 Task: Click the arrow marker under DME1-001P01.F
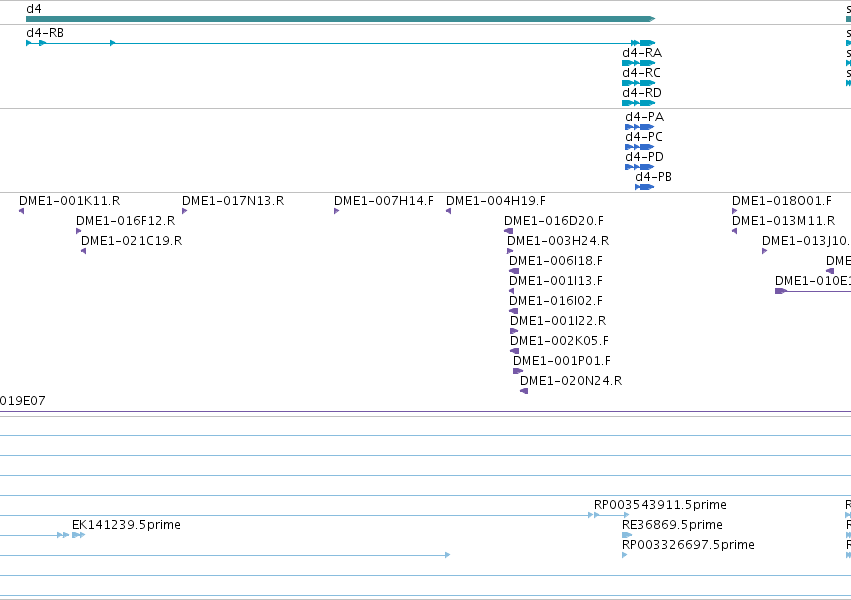[x=518, y=372]
